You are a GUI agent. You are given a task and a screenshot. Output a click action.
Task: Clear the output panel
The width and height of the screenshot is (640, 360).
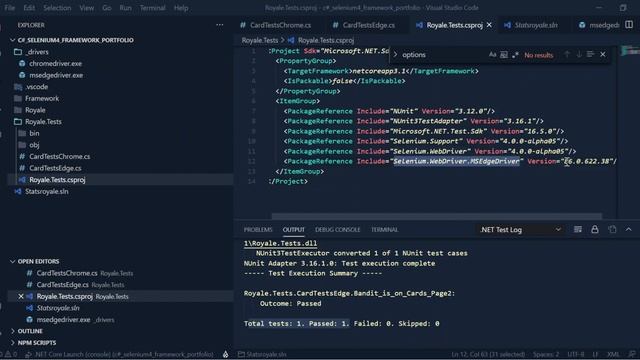(578, 229)
